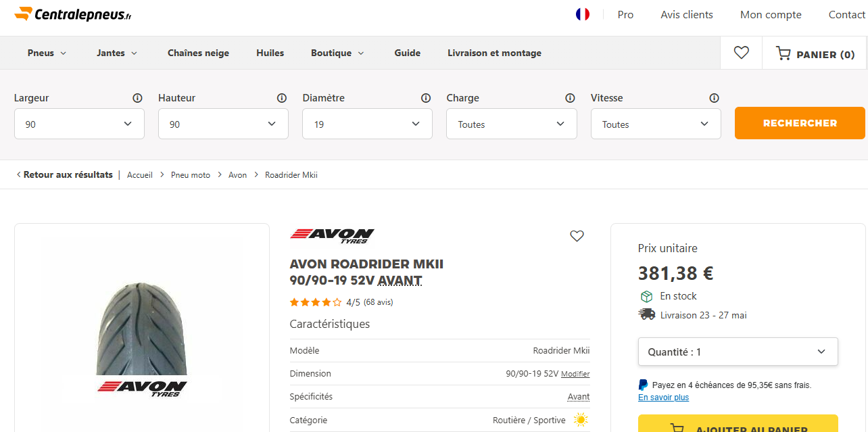Image resolution: width=868 pixels, height=432 pixels.
Task: Open the (68 avis) reviews link
Action: pyautogui.click(x=379, y=302)
